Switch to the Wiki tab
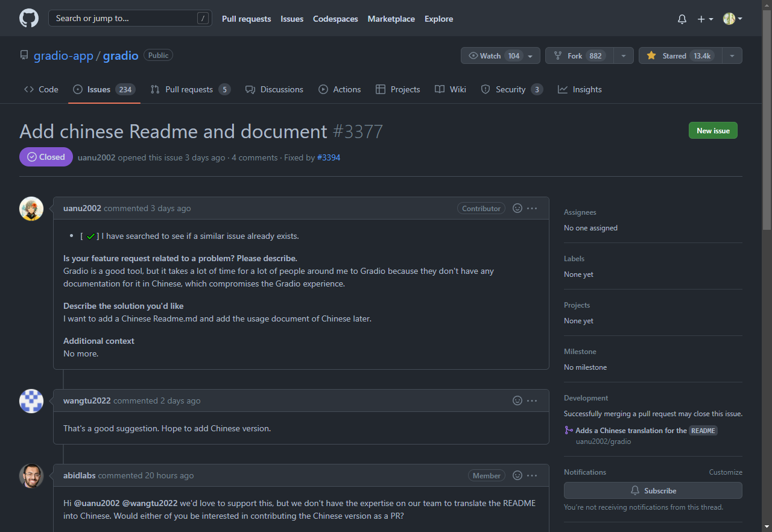Image resolution: width=772 pixels, height=532 pixels. (x=451, y=89)
